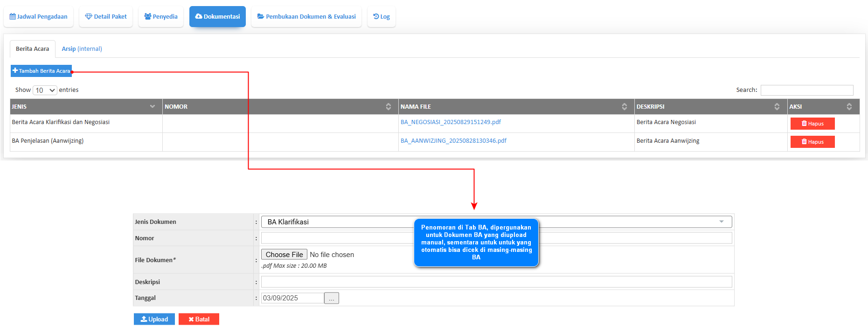868x327 pixels.
Task: Click Tambah Berita Acara button
Action: click(42, 71)
